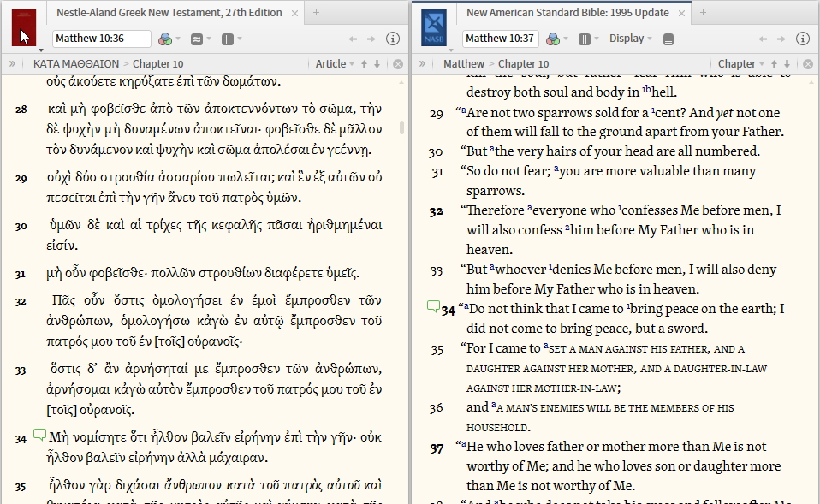Click the Greek NT panel vertical scrollbar
This screenshot has width=820, height=504.
[402, 127]
